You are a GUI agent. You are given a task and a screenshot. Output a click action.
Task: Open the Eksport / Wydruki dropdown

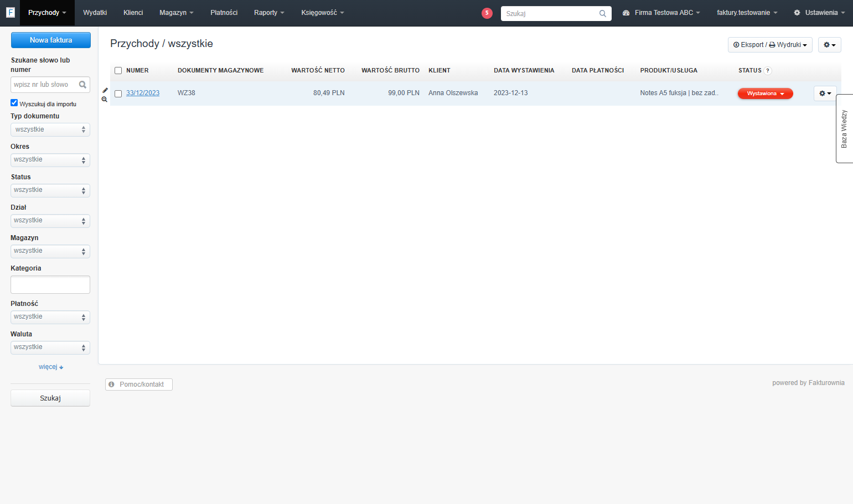click(770, 45)
